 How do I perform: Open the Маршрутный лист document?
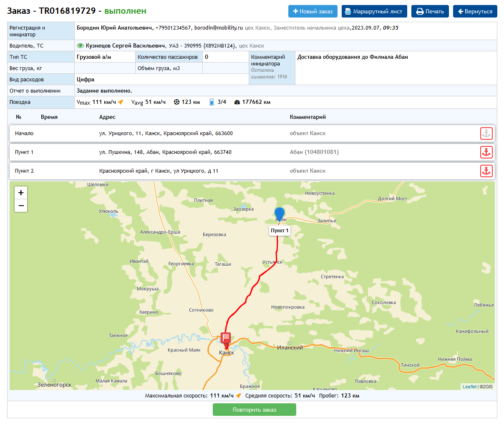tap(373, 11)
